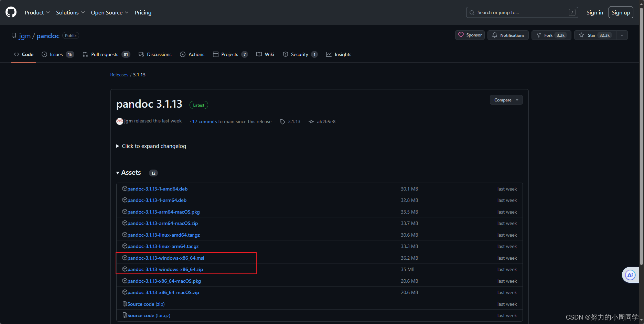The height and width of the screenshot is (324, 644).
Task: Click the Sign up button
Action: (x=621, y=12)
